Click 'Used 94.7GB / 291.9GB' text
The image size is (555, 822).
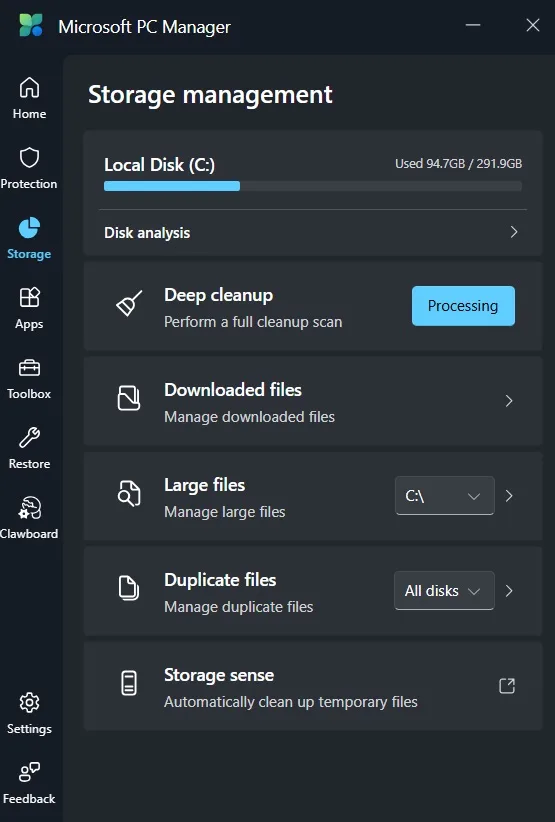(x=459, y=164)
